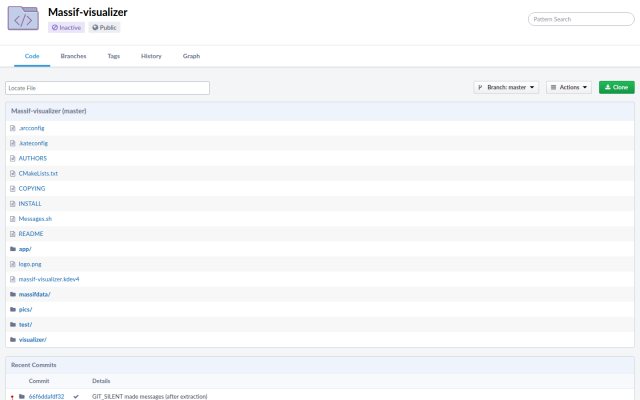
Task: Open the .arcconfig file
Action: 31,128
